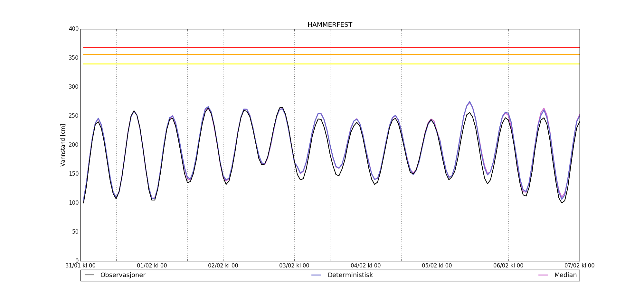Click the Vannstand [cm] axis label
Viewport: 644px width, 290px height.
[x=63, y=145]
